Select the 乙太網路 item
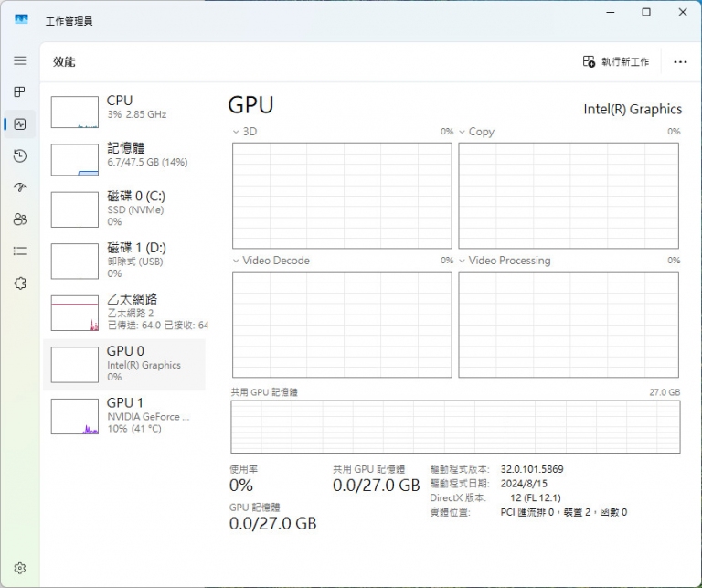Image resolution: width=702 pixels, height=588 pixels. tap(124, 313)
